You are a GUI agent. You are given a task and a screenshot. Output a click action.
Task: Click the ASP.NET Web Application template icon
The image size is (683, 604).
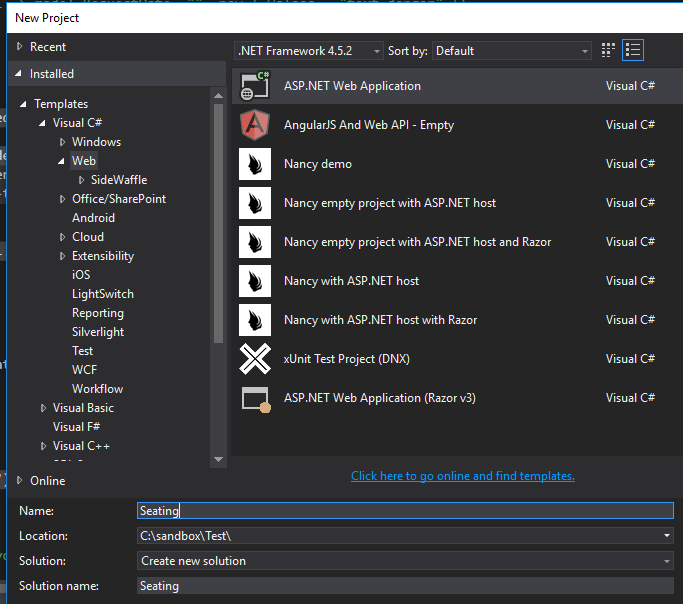tap(255, 86)
